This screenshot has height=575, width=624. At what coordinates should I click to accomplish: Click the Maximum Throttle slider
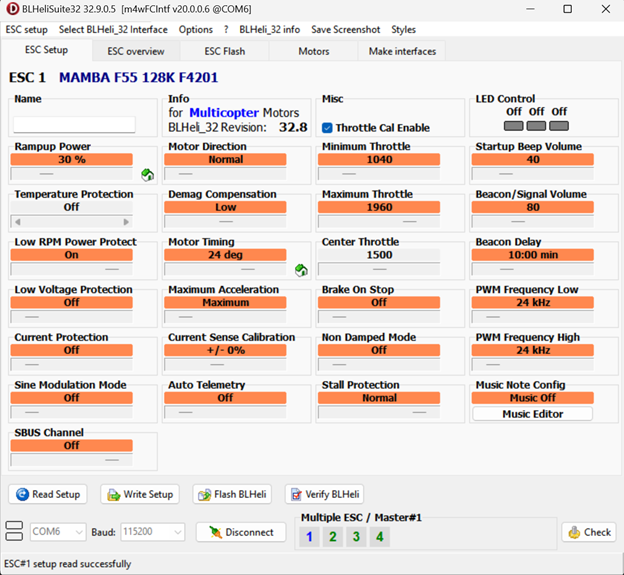tap(379, 222)
